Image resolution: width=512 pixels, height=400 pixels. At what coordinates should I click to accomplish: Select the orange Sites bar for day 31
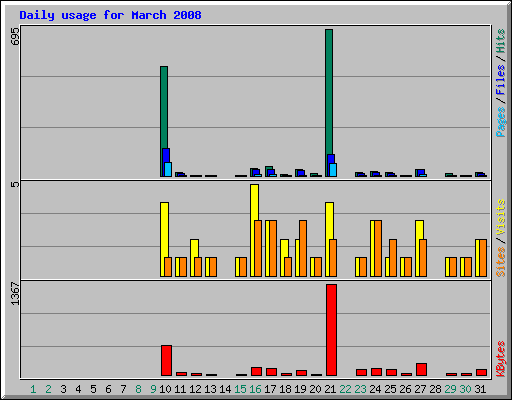[483, 258]
